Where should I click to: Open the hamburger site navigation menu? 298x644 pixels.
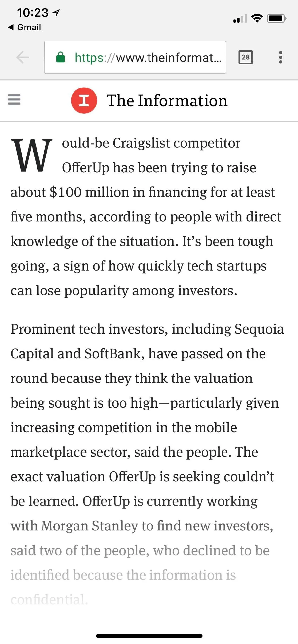click(x=14, y=99)
